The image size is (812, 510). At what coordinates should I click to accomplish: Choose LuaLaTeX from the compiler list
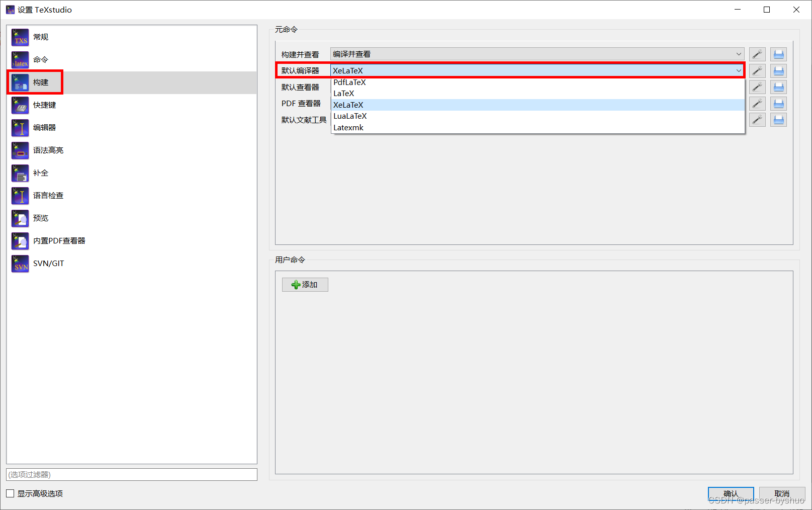coord(537,116)
